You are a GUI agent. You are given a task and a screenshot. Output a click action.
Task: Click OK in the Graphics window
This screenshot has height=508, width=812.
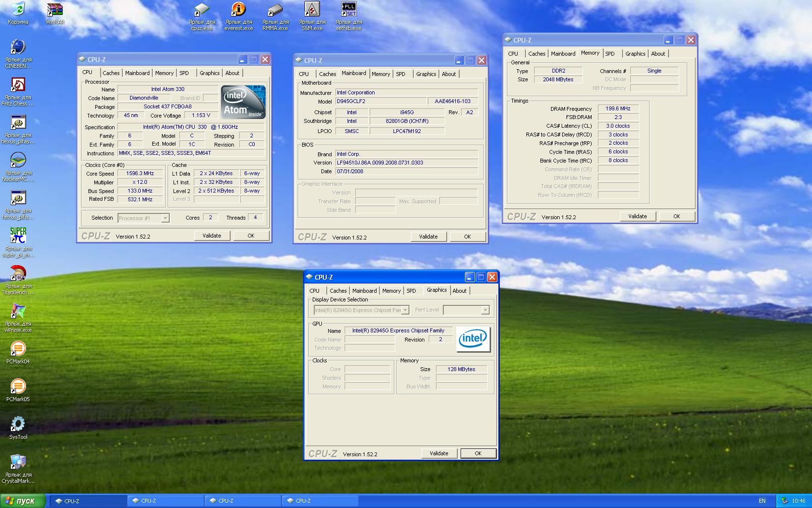click(x=478, y=453)
